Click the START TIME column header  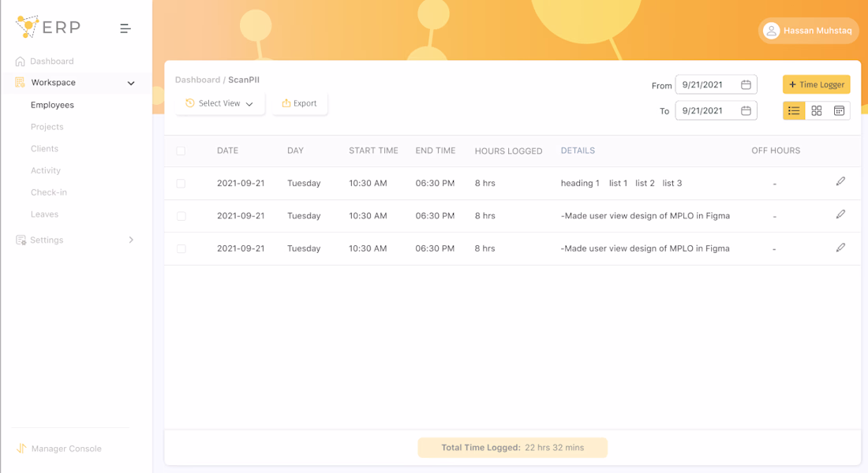[x=373, y=151]
